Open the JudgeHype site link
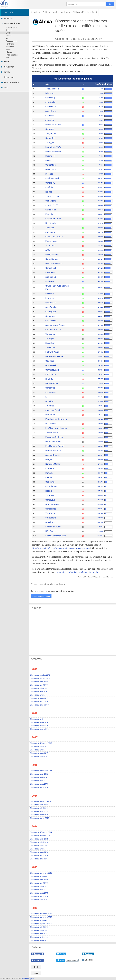The image size is (116, 980). pyautogui.click(x=50, y=134)
